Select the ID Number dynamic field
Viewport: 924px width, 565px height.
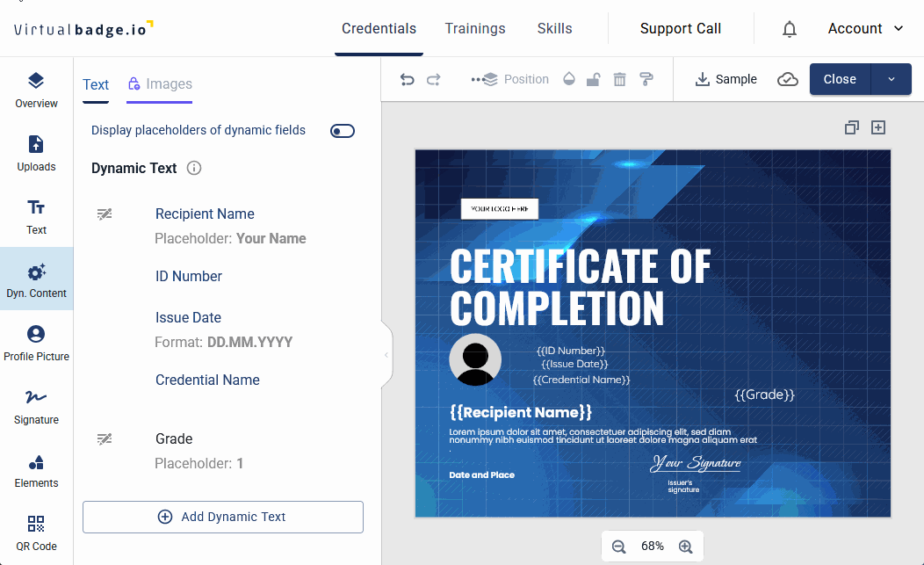(189, 277)
